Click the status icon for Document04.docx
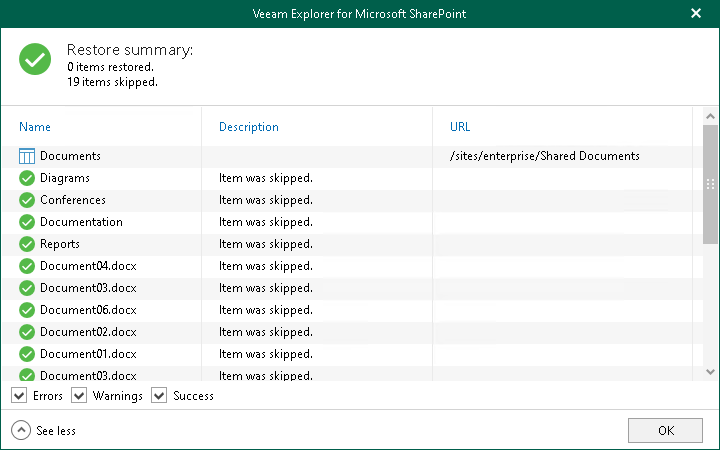 [x=27, y=266]
